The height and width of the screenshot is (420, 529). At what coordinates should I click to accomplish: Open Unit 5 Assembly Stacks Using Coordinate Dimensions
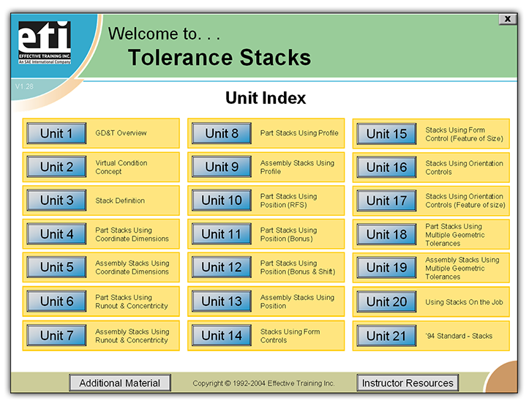(x=56, y=268)
